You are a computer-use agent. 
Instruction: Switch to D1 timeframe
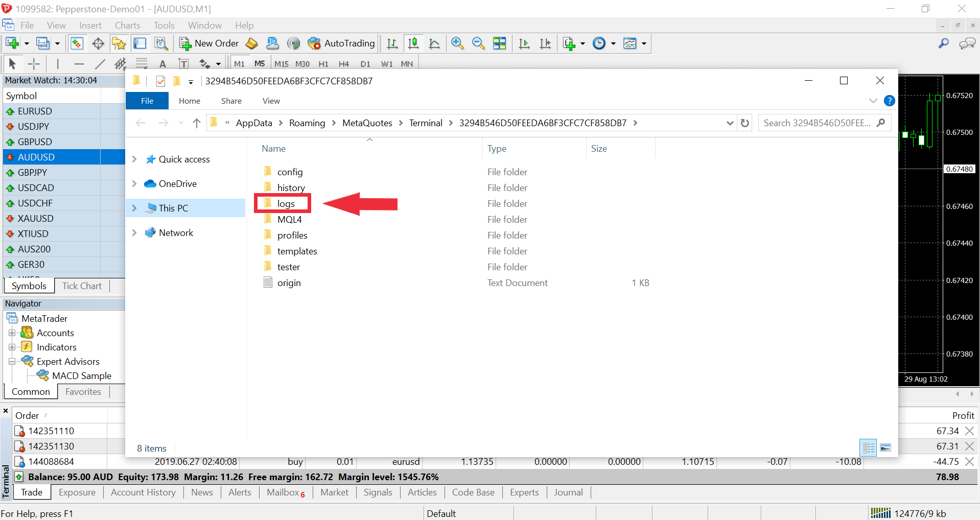(365, 64)
